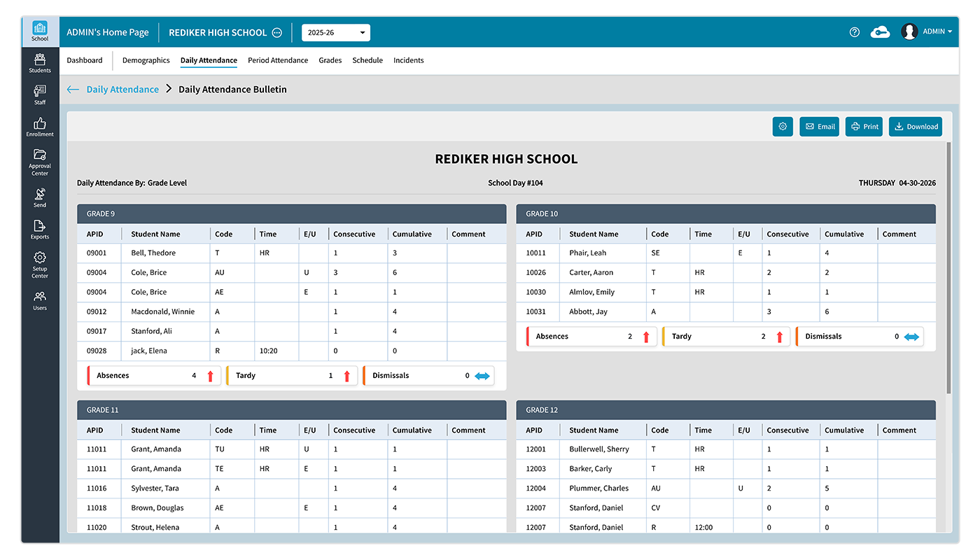Open the Send sidebar tool
This screenshot has height=560, width=980.
click(40, 197)
